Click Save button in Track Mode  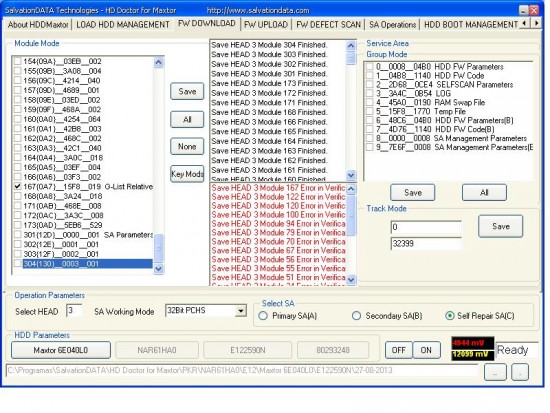(x=501, y=226)
